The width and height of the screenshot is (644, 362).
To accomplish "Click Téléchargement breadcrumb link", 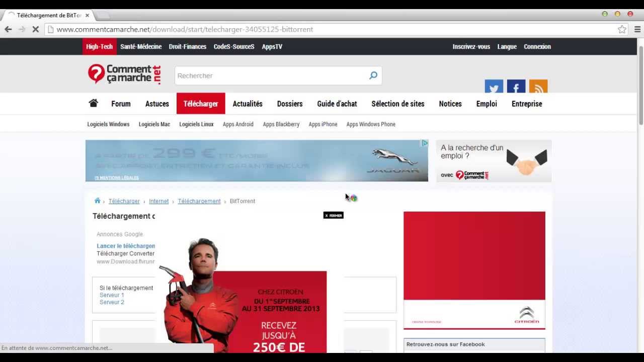I will [199, 201].
